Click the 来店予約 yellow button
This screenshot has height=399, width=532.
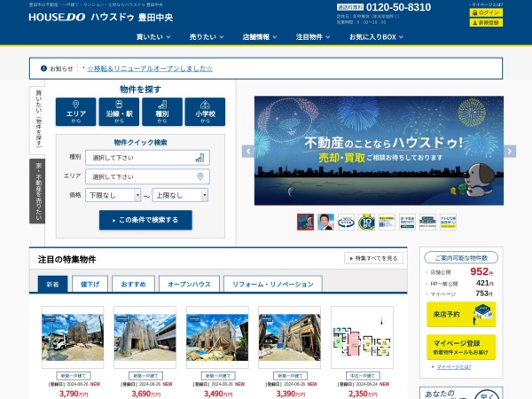[461, 315]
